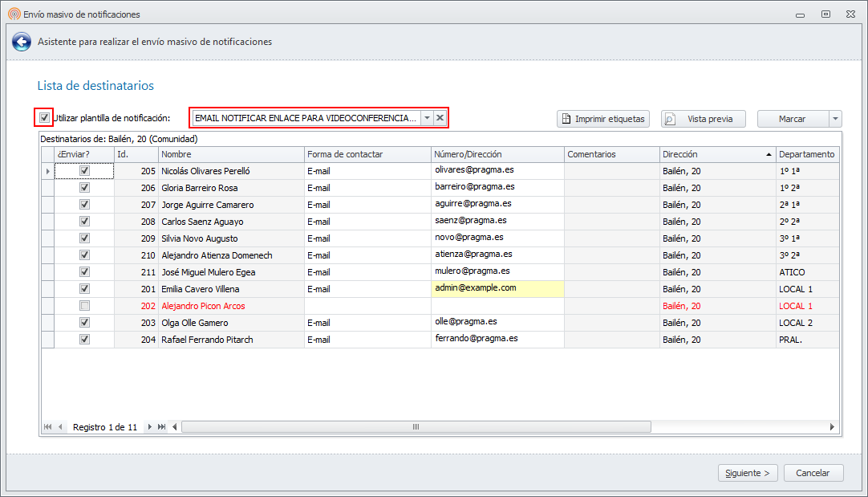Image resolution: width=868 pixels, height=497 pixels.
Task: Maximize the Envío masivo de notificaciones window
Action: (825, 14)
